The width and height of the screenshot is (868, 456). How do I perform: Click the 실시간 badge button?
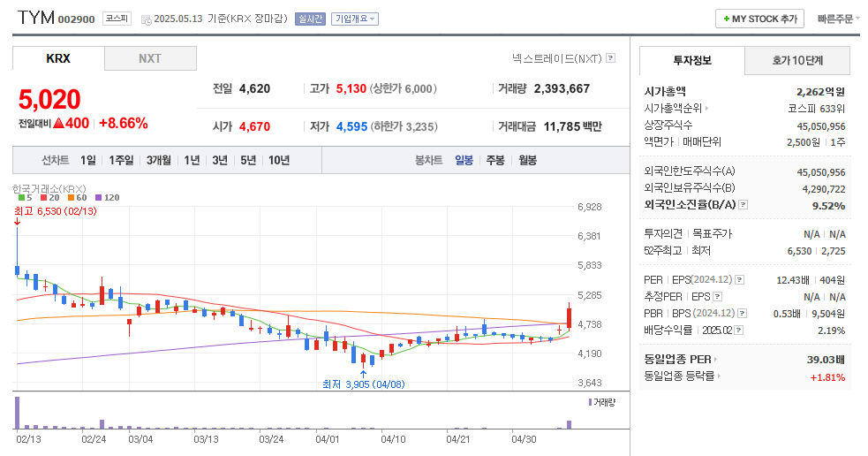[310, 19]
